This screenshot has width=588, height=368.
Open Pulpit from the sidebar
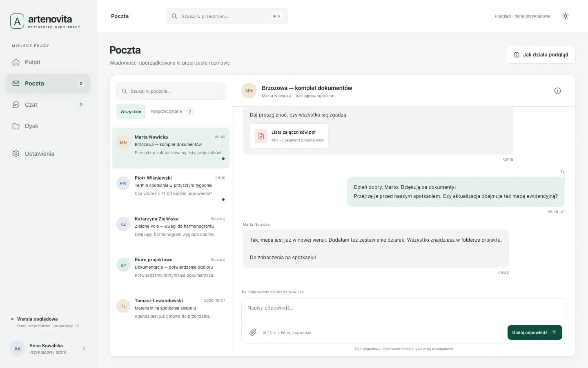[x=48, y=62]
